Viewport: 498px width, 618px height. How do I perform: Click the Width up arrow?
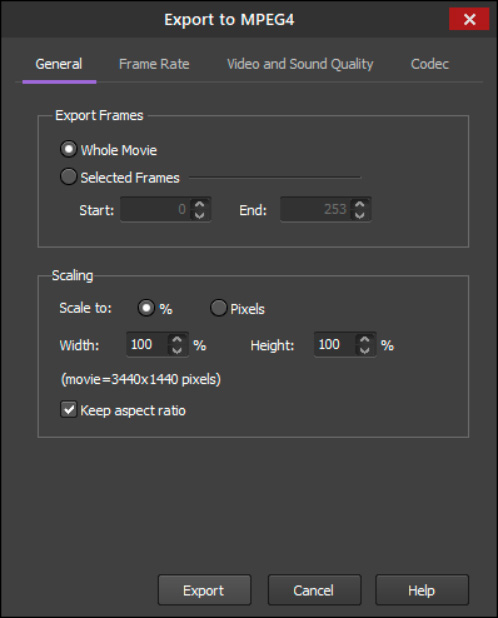pyautogui.click(x=177, y=339)
